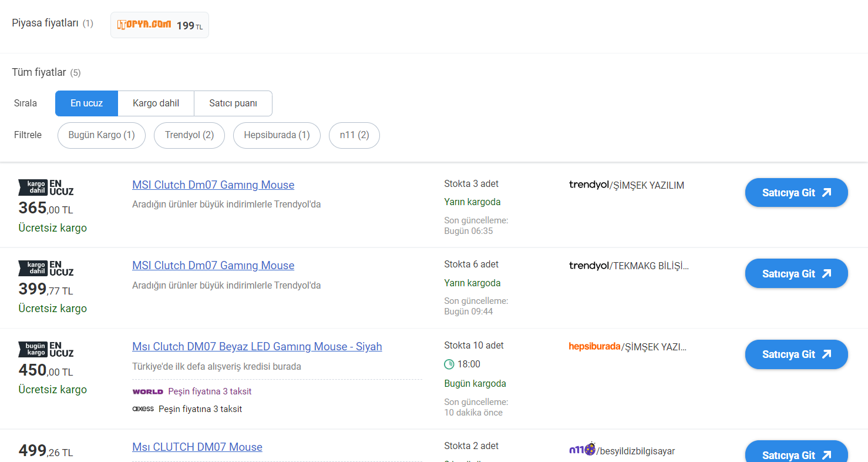
Task: Click 'Stokta 2 adet' text
Action: pyautogui.click(x=472, y=446)
